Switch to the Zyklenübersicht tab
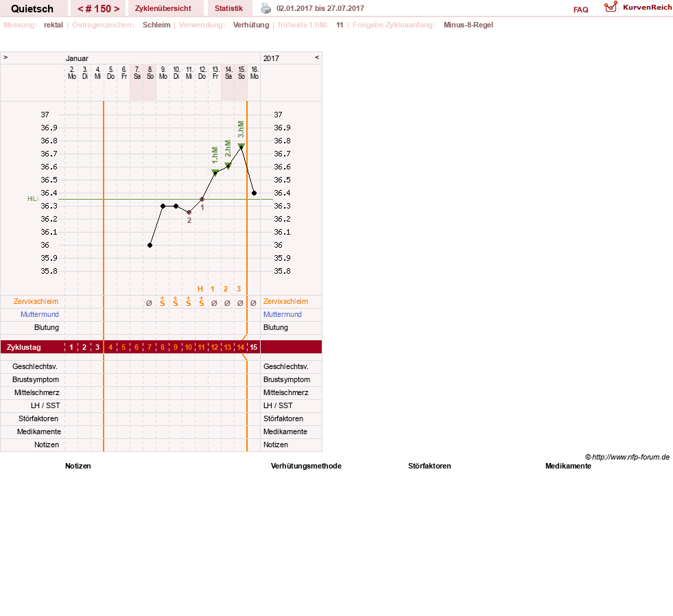This screenshot has width=673, height=616. (x=163, y=8)
